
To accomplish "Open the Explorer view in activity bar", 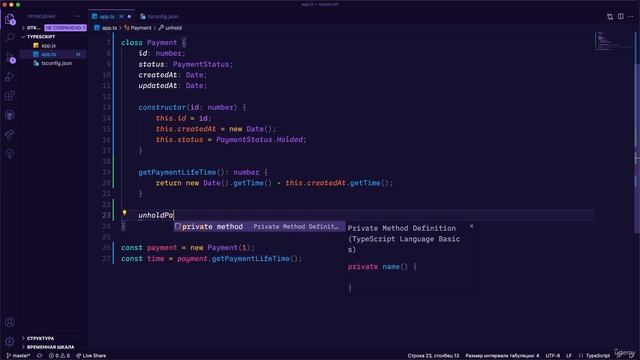I will click(10, 19).
